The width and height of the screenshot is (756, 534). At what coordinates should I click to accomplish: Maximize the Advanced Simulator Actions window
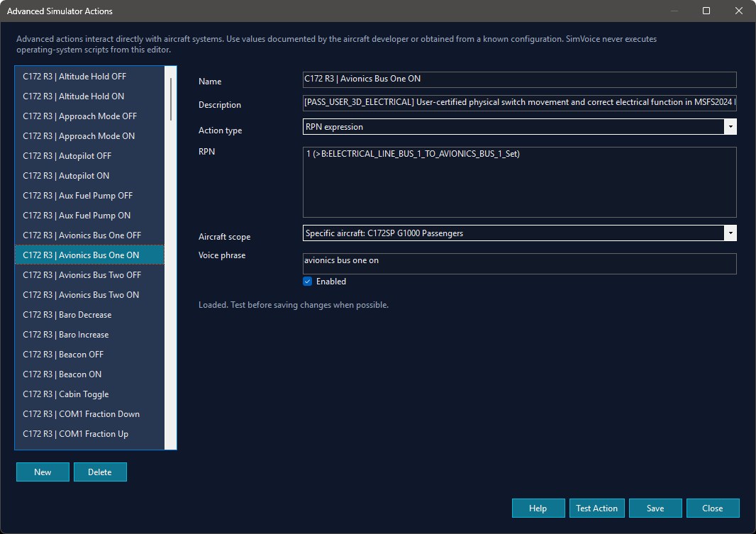click(706, 11)
